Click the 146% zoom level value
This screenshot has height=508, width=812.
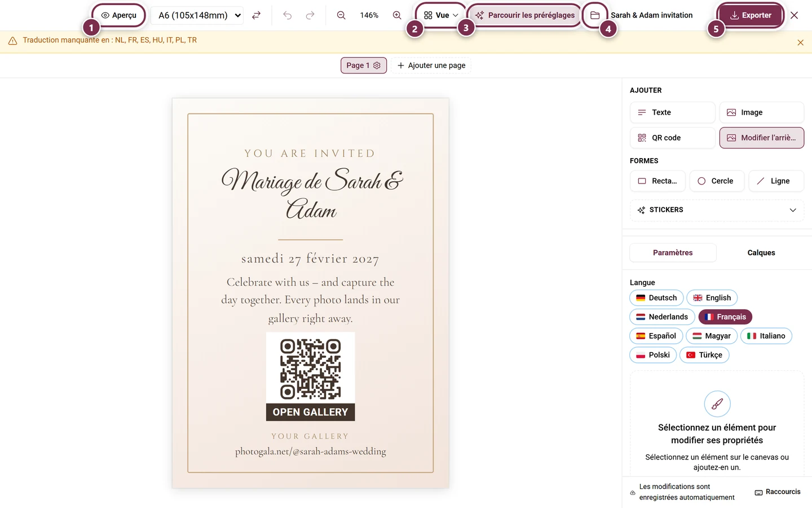click(369, 15)
